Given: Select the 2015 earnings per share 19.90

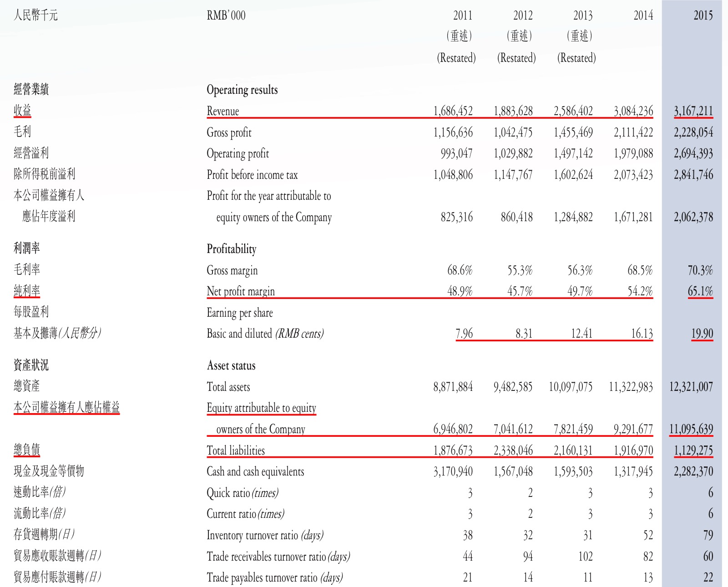Looking at the screenshot, I should (x=702, y=334).
